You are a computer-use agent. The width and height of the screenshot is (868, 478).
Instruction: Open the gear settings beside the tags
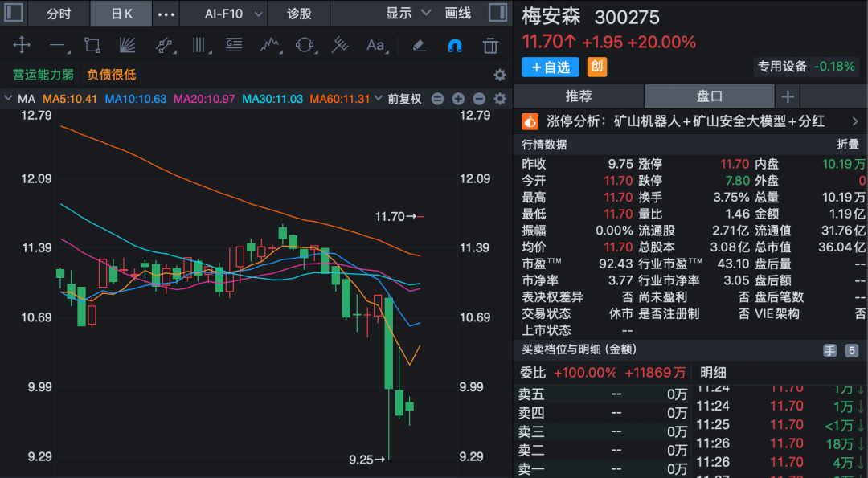(500, 75)
